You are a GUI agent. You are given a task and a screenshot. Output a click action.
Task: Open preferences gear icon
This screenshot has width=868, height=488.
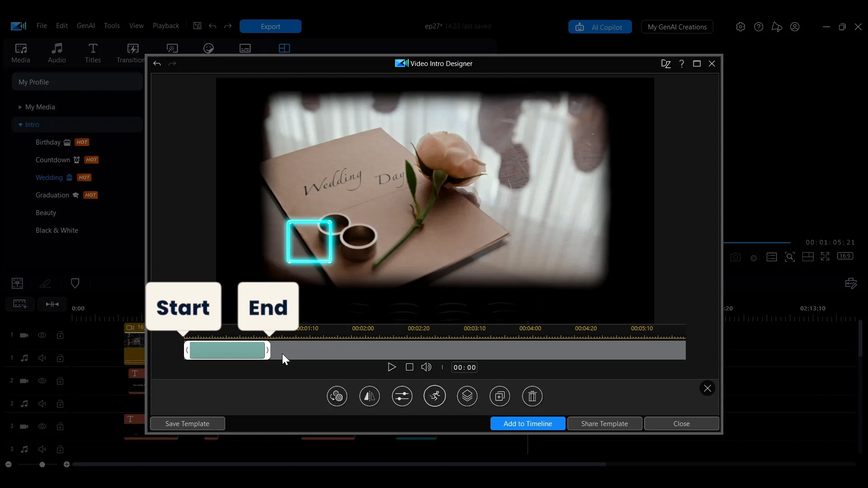click(x=740, y=27)
